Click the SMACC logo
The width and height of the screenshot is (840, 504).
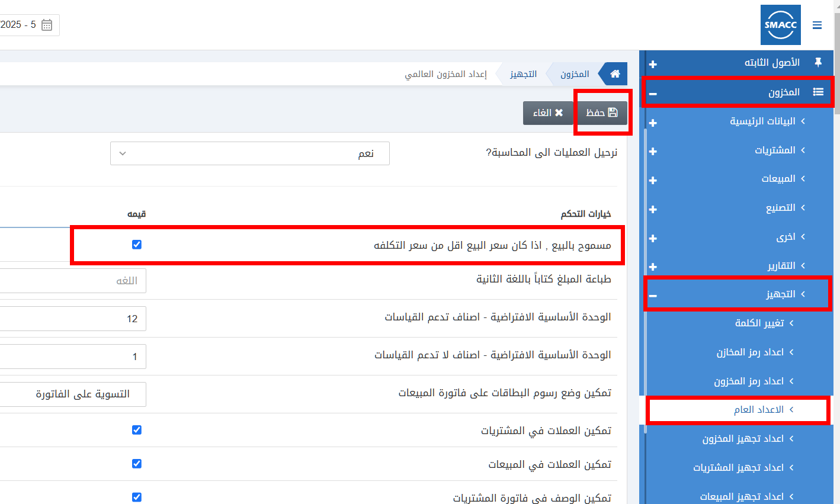pyautogui.click(x=781, y=25)
